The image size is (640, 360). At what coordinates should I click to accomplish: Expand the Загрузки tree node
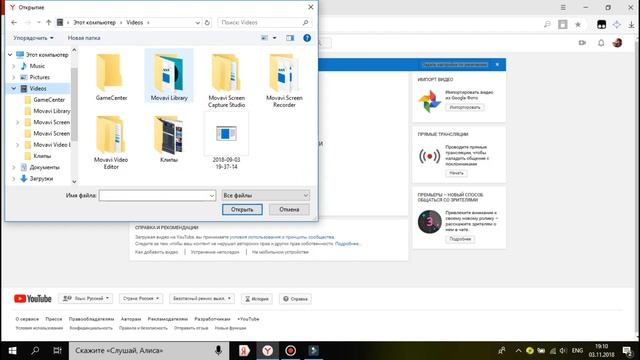[14, 179]
